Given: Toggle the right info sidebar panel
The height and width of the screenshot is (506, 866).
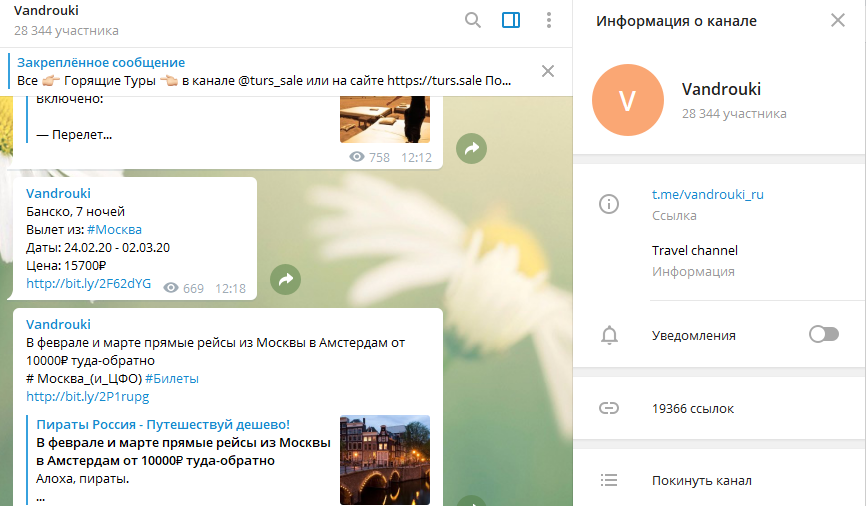Looking at the screenshot, I should 511,20.
